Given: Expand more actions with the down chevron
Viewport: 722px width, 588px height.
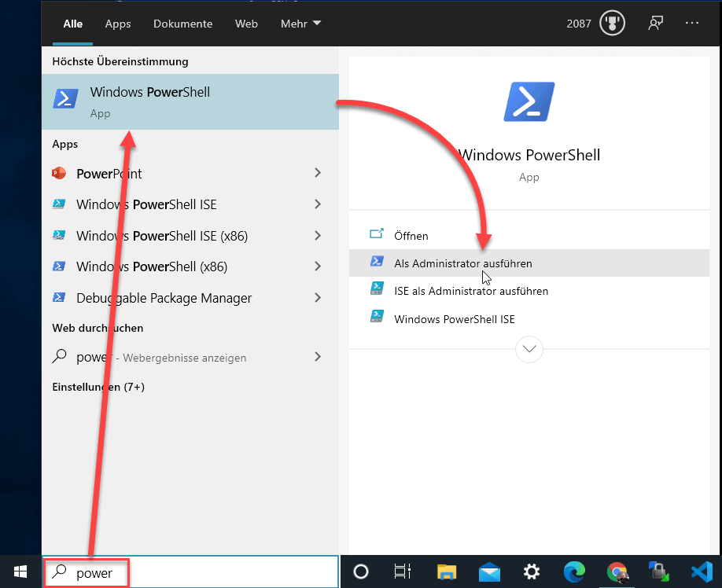Looking at the screenshot, I should [x=529, y=349].
